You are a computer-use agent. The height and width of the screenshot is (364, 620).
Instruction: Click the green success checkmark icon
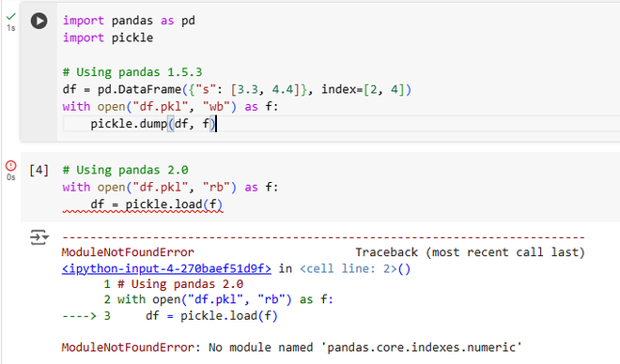coord(11,16)
